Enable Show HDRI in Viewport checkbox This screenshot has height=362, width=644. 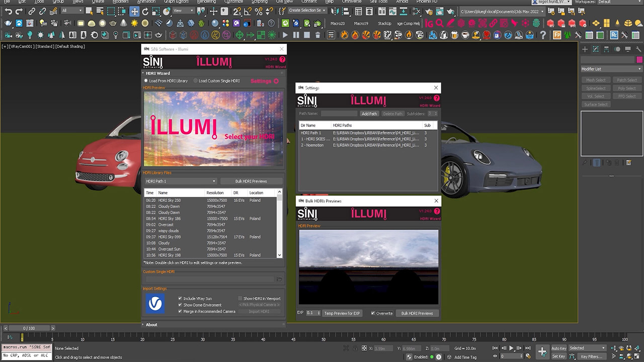tap(240, 298)
